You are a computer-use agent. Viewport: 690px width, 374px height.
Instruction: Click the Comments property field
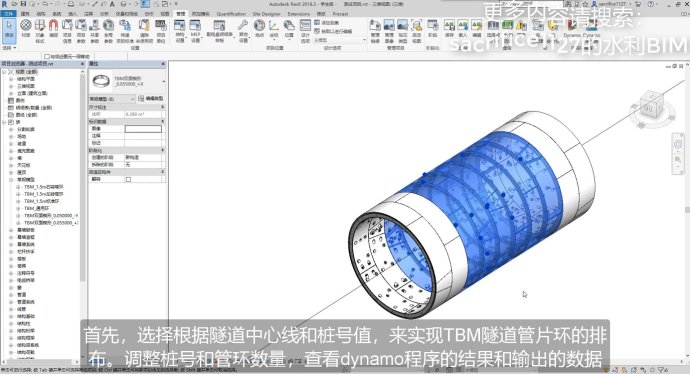(143, 136)
